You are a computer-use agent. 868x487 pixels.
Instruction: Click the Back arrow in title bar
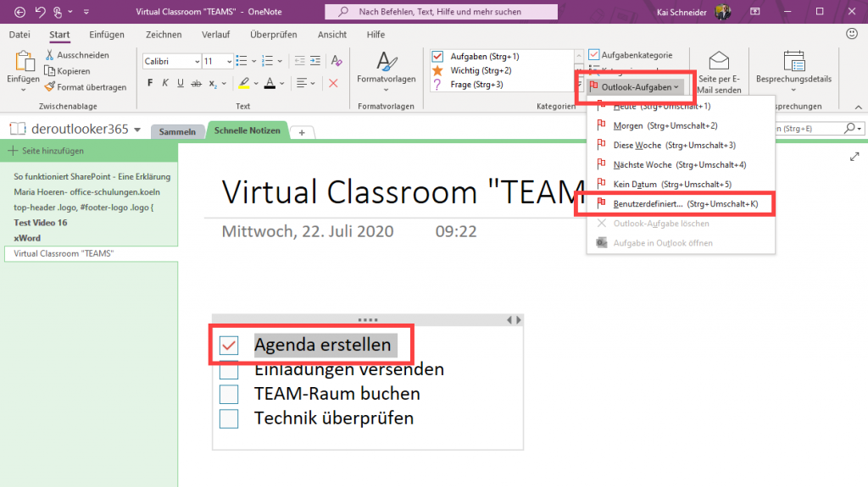[20, 12]
